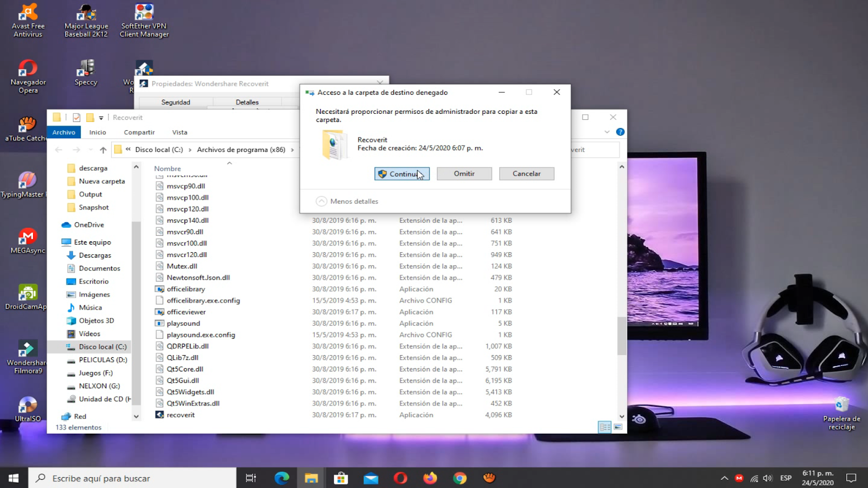Open Avast Free Antivirus desktop icon
Viewport: 868px width, 488px height.
pyautogui.click(x=28, y=21)
